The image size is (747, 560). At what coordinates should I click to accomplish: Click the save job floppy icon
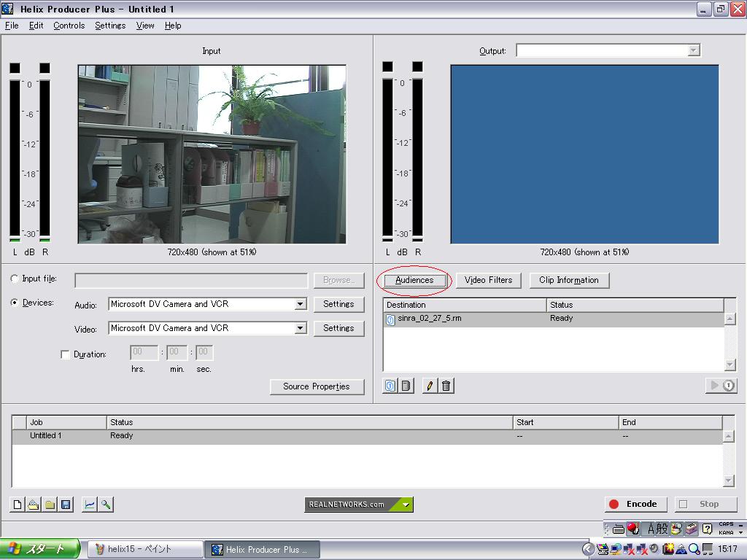[x=66, y=505]
